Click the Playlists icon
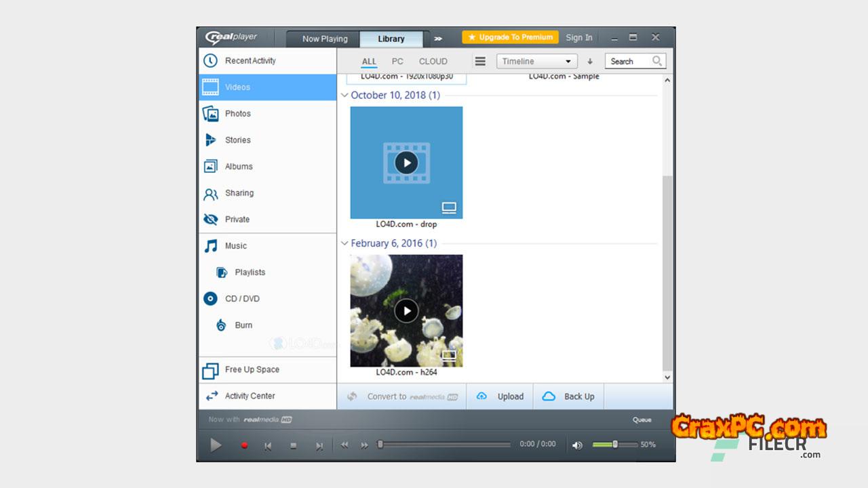 (222, 272)
